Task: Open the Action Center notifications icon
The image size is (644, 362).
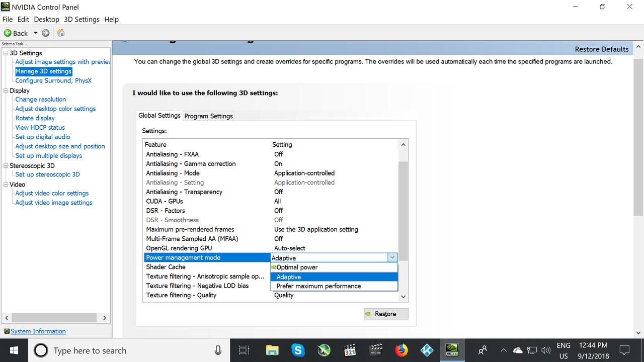Action: 624,350
